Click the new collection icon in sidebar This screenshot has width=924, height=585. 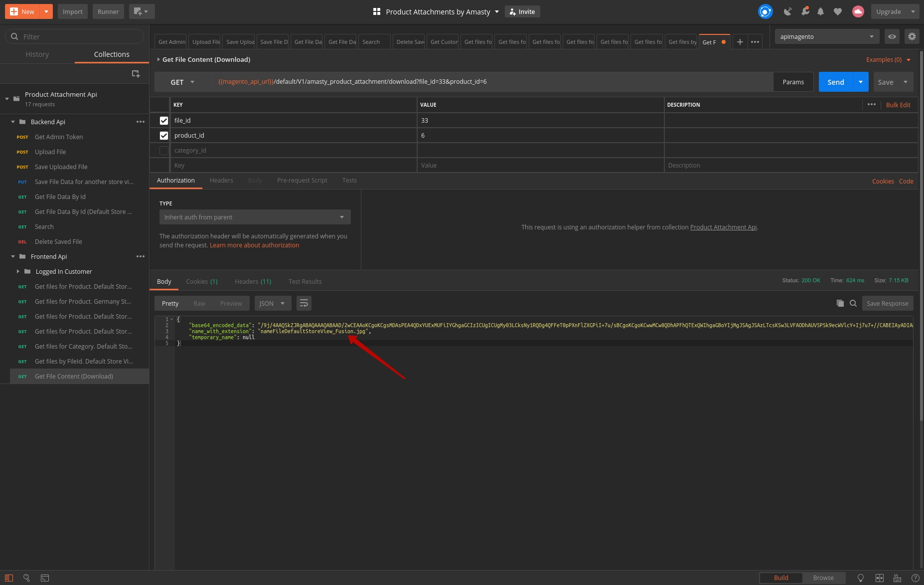(136, 74)
